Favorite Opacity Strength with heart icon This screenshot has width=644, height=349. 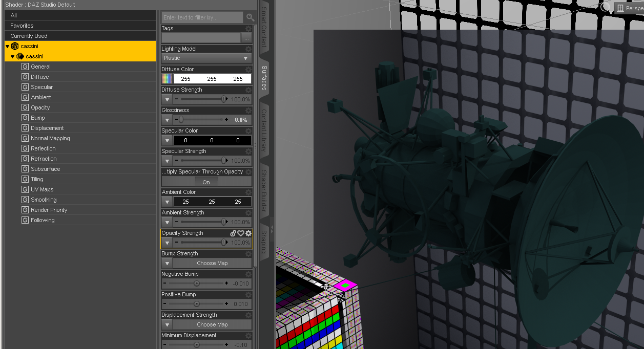click(241, 233)
